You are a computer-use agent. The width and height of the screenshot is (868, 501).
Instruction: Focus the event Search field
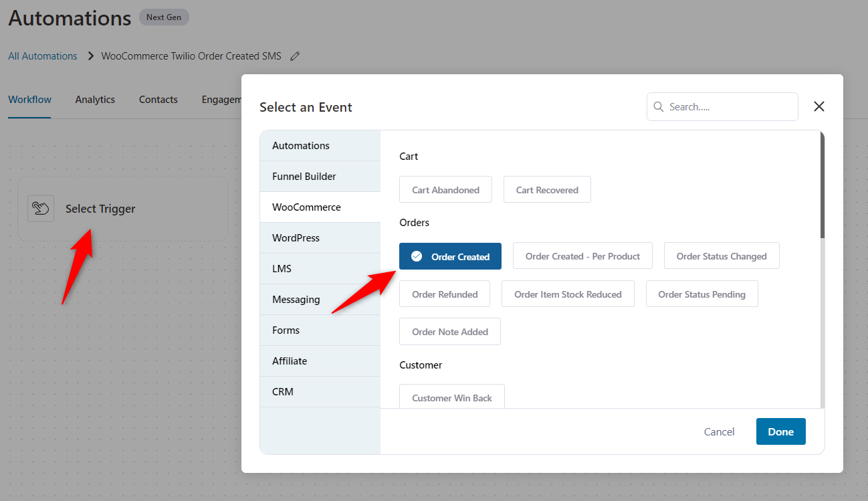[722, 107]
